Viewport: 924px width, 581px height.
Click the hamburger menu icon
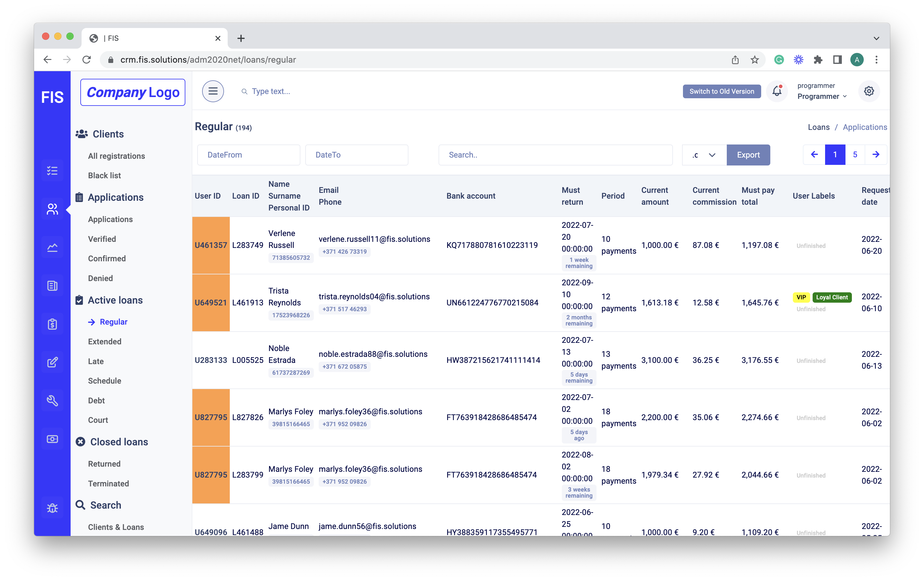point(213,91)
